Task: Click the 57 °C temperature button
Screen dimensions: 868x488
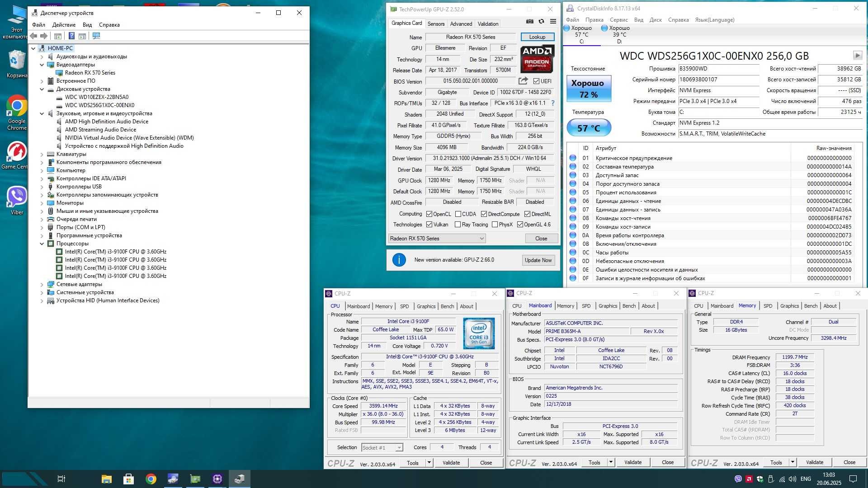Action: click(589, 128)
